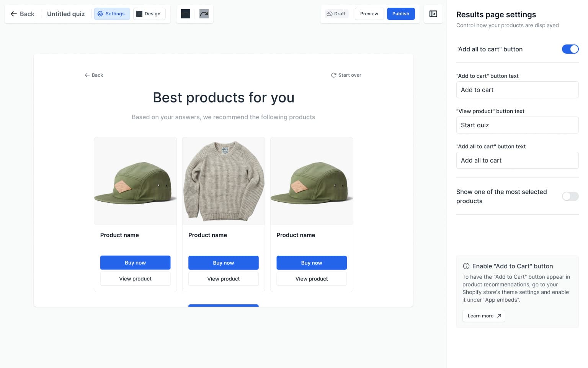
Task: Click the Best products for you heading
Action: (x=224, y=98)
